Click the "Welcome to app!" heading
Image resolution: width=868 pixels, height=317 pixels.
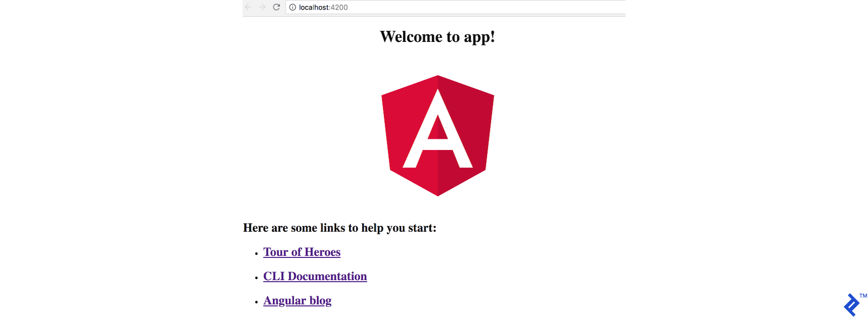click(x=438, y=37)
